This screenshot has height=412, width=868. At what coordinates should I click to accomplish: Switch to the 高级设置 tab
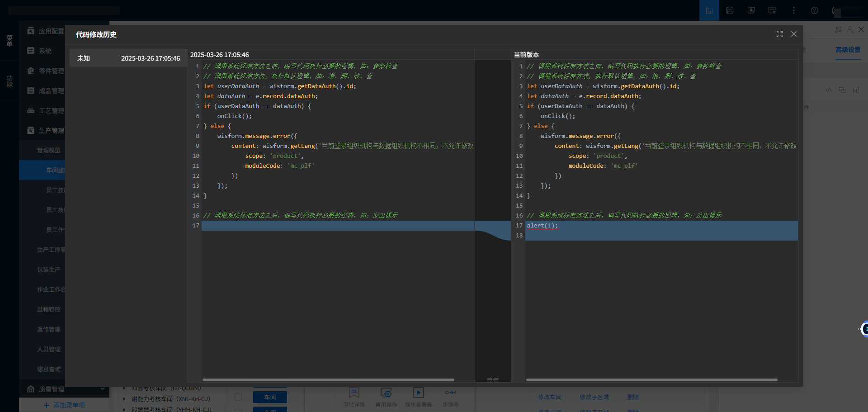click(x=848, y=50)
